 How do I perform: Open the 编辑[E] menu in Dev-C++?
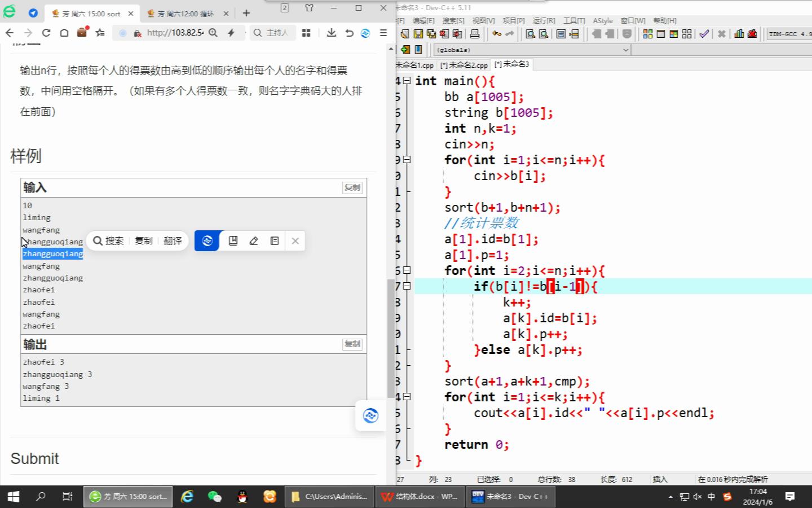click(x=423, y=20)
